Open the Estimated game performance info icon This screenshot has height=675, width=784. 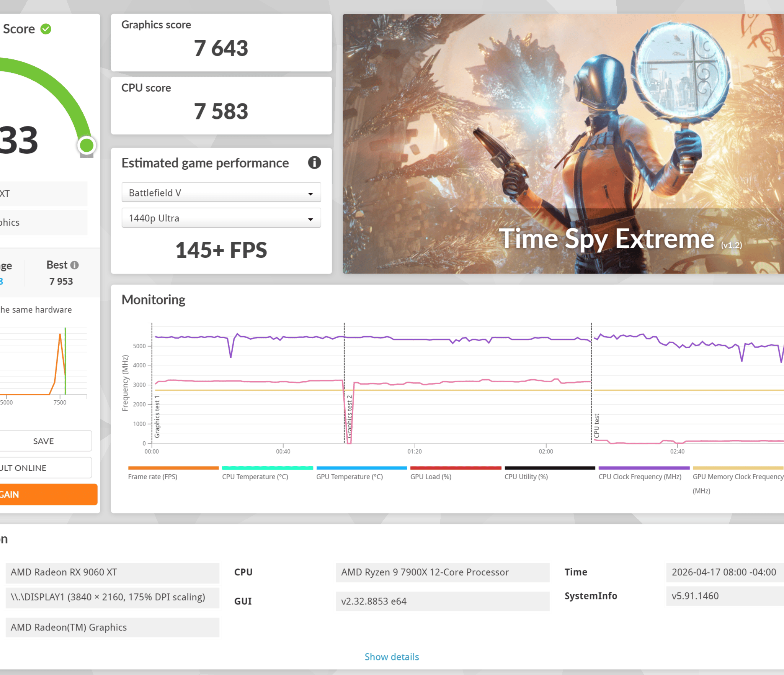click(x=314, y=163)
